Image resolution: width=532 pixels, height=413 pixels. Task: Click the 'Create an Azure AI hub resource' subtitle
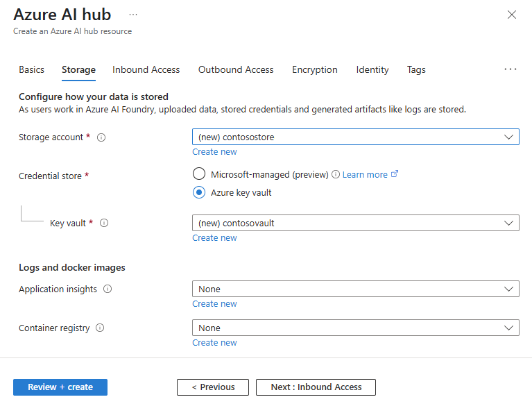tap(72, 31)
